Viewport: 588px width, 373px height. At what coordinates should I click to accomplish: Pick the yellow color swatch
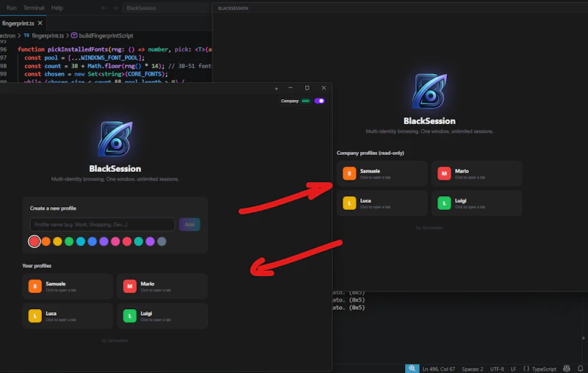click(x=57, y=242)
